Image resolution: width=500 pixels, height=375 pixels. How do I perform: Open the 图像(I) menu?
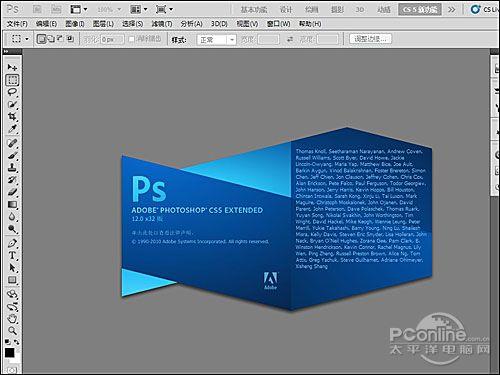(x=75, y=24)
